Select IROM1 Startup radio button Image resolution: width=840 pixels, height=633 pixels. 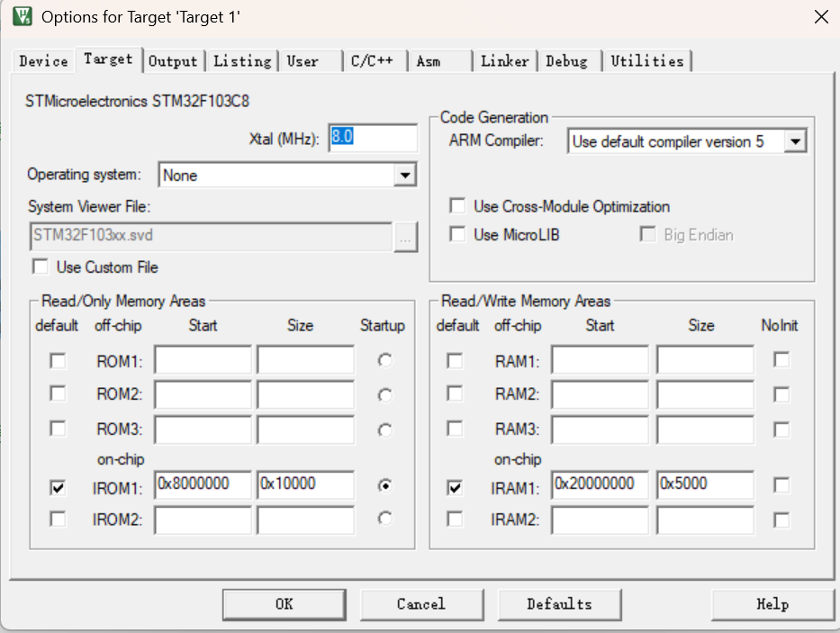click(x=384, y=485)
